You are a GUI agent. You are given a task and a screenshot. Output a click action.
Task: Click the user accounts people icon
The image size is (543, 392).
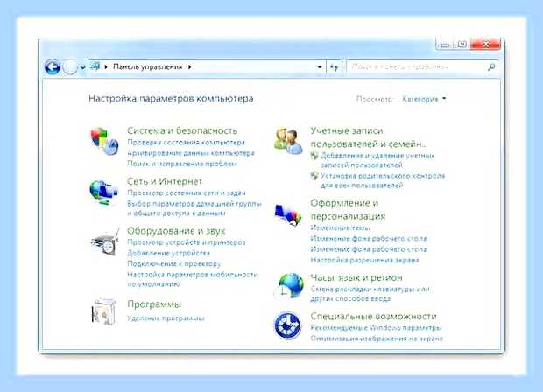[x=288, y=141]
